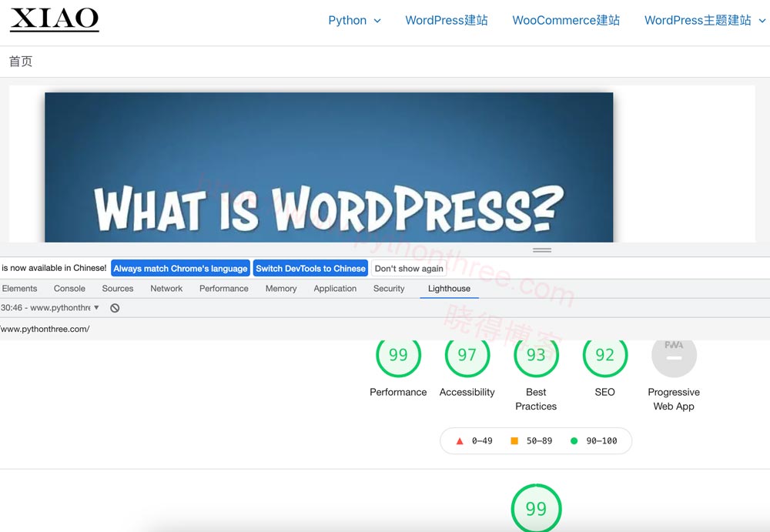Image resolution: width=770 pixels, height=532 pixels.
Task: Dismiss with Don't show again button
Action: 409,269
